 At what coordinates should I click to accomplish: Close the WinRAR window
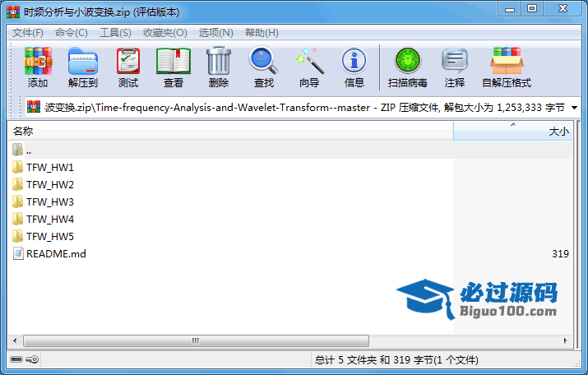[x=563, y=9]
